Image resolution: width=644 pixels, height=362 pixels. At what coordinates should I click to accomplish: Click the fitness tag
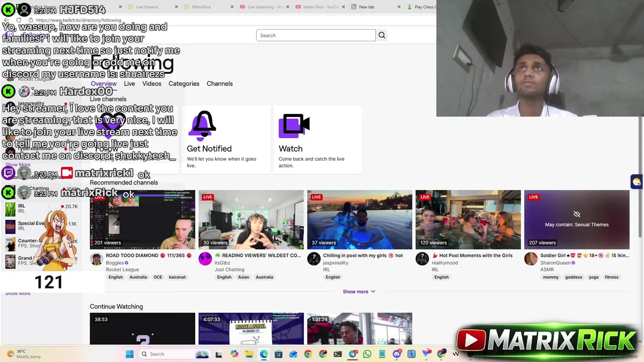click(x=612, y=277)
